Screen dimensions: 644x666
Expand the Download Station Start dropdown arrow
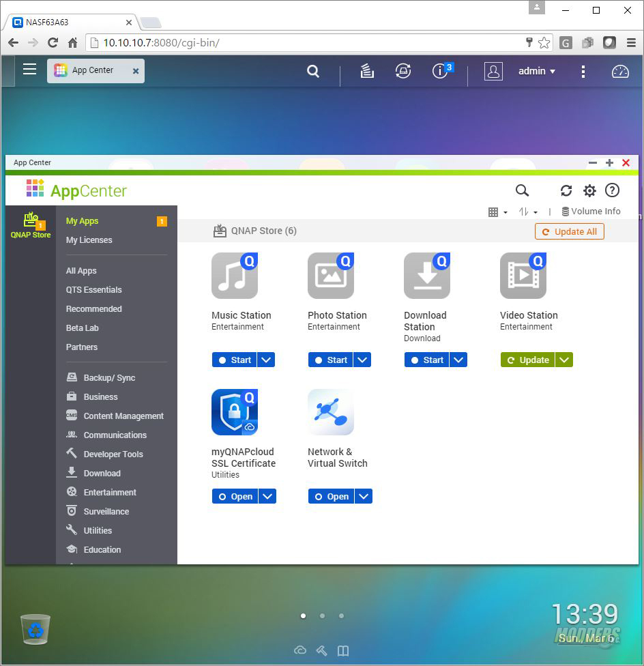(458, 360)
